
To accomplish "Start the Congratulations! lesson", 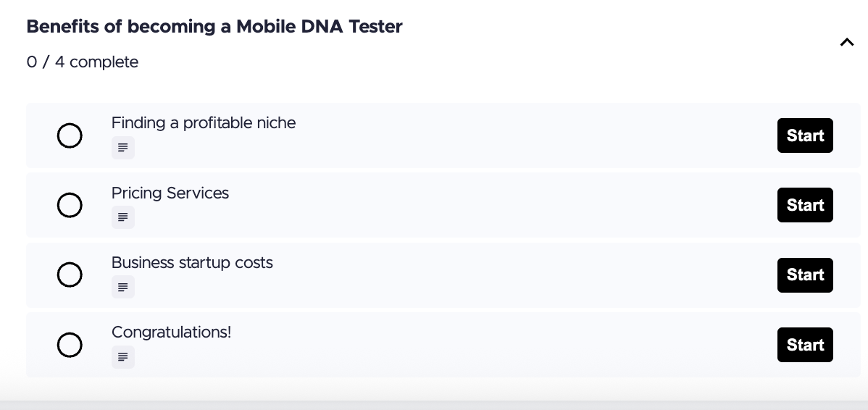I will click(805, 345).
